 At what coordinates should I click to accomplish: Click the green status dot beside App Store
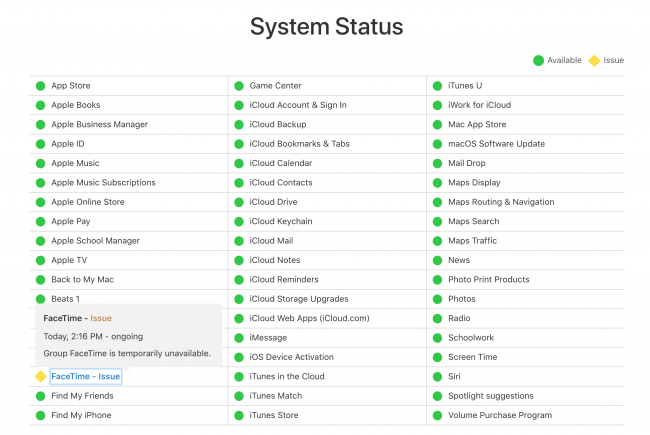click(41, 86)
